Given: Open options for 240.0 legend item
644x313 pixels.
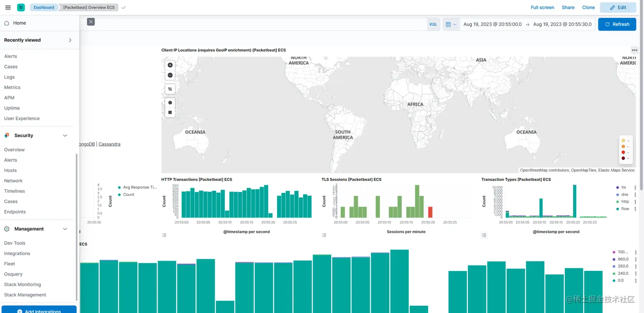Looking at the screenshot, I should 635,274.
